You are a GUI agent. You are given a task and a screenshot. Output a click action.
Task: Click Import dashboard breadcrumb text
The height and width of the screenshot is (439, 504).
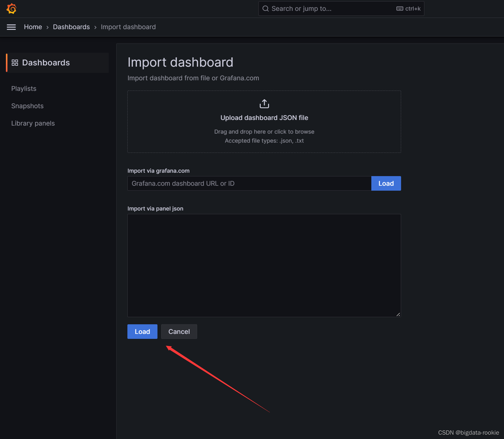[128, 27]
